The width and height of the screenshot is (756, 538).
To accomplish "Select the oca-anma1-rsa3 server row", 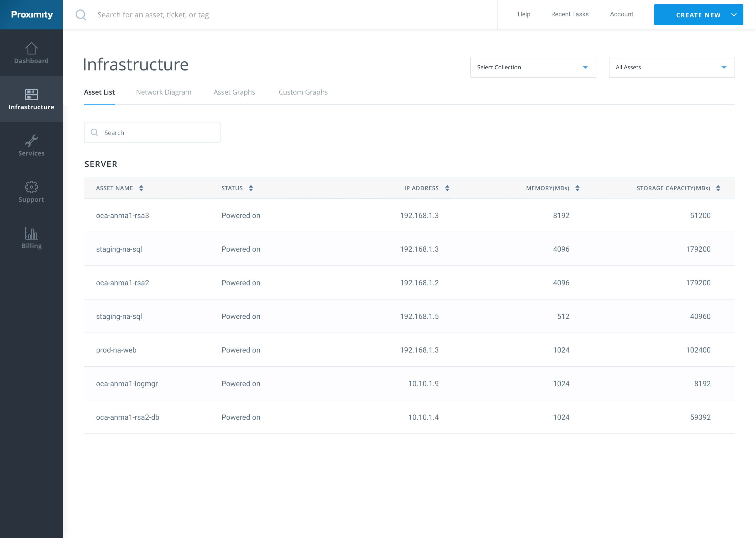I will click(123, 215).
